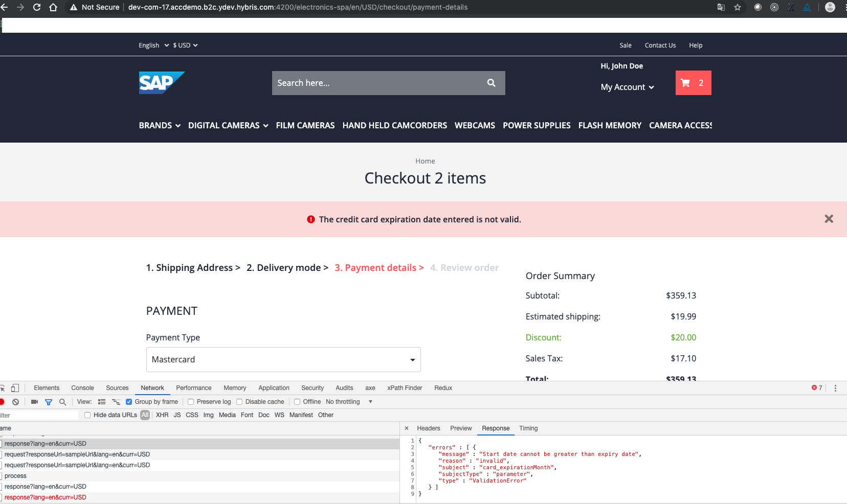Click the browser forward arrow
Viewport: 847px width, 504px height.
point(20,7)
